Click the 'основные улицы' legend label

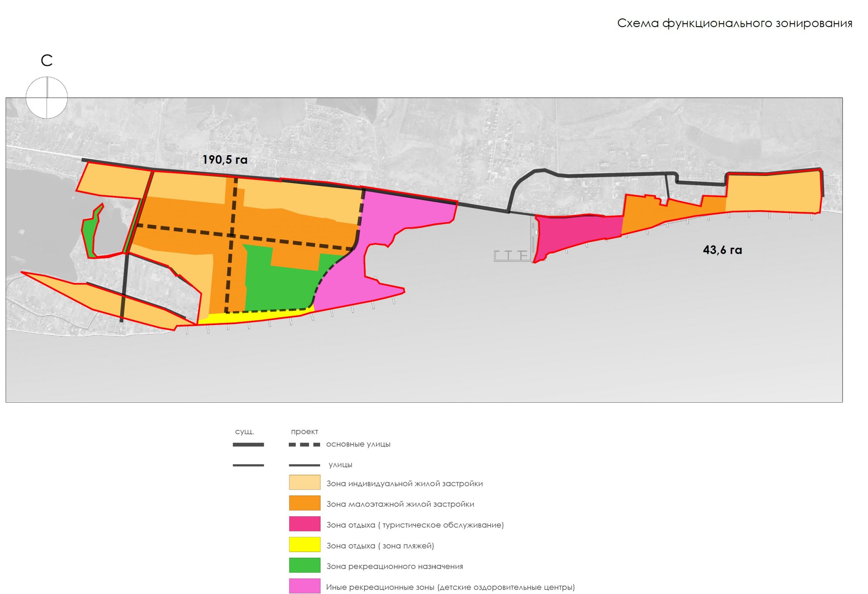(358, 444)
